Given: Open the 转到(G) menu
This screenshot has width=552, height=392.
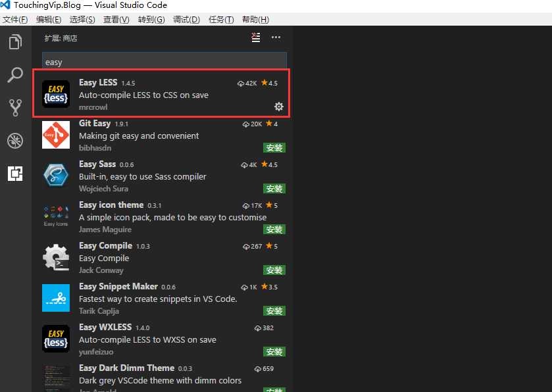Looking at the screenshot, I should click(x=151, y=20).
